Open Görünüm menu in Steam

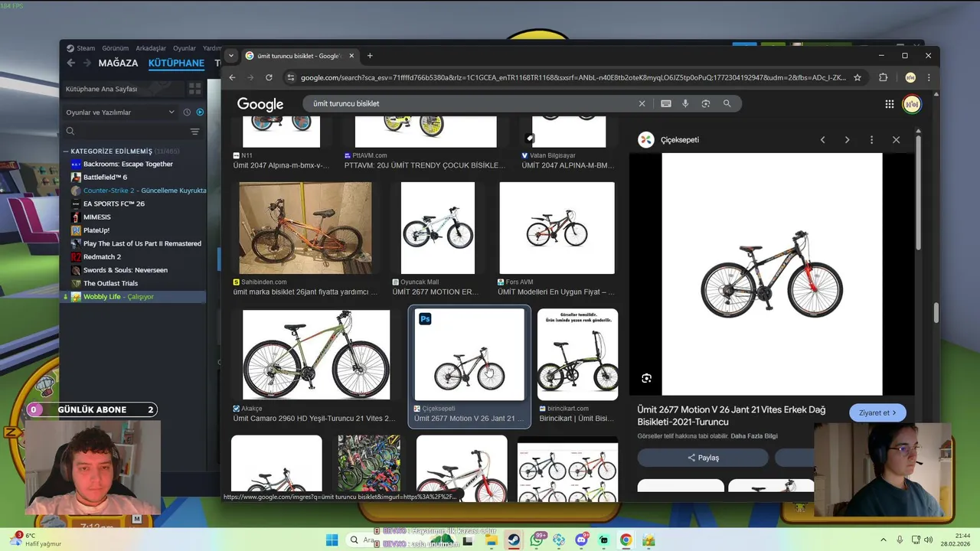(116, 48)
